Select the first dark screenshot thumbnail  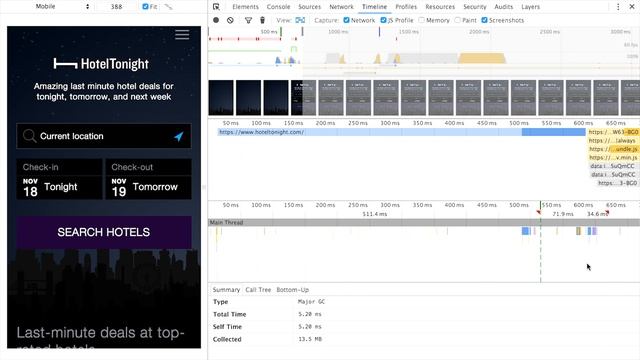tap(221, 98)
